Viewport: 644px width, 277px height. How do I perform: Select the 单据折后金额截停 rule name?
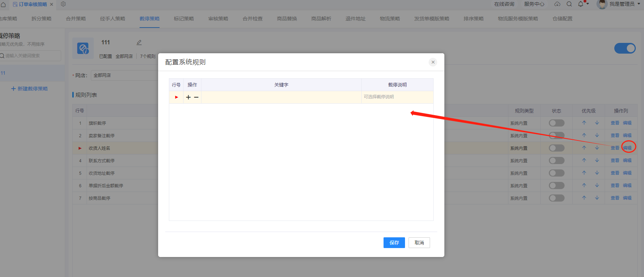point(106,186)
